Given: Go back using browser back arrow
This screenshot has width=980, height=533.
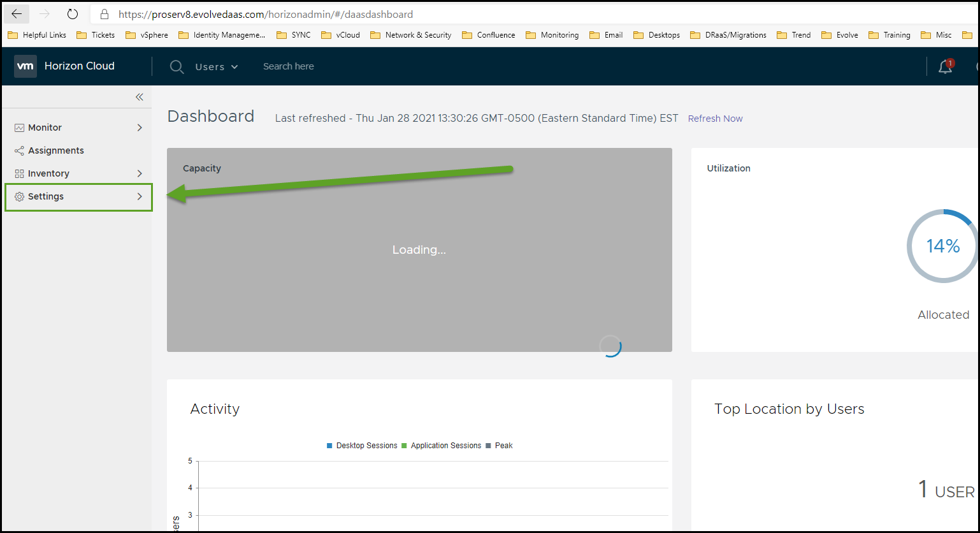Looking at the screenshot, I should [x=17, y=14].
